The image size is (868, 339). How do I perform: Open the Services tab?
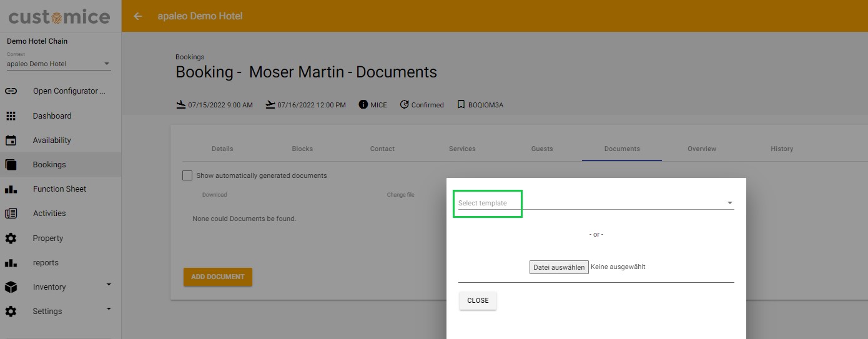coord(462,149)
